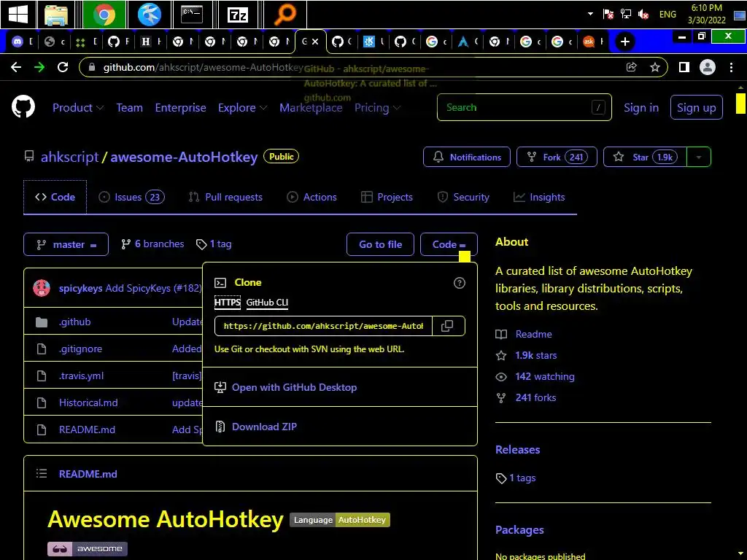
Task: Open the Actions tab
Action: tap(311, 197)
